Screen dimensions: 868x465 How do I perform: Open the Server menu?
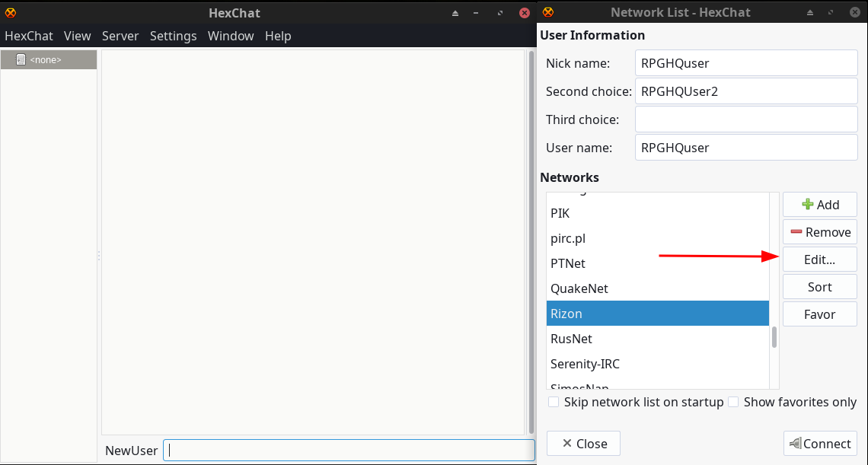(120, 36)
